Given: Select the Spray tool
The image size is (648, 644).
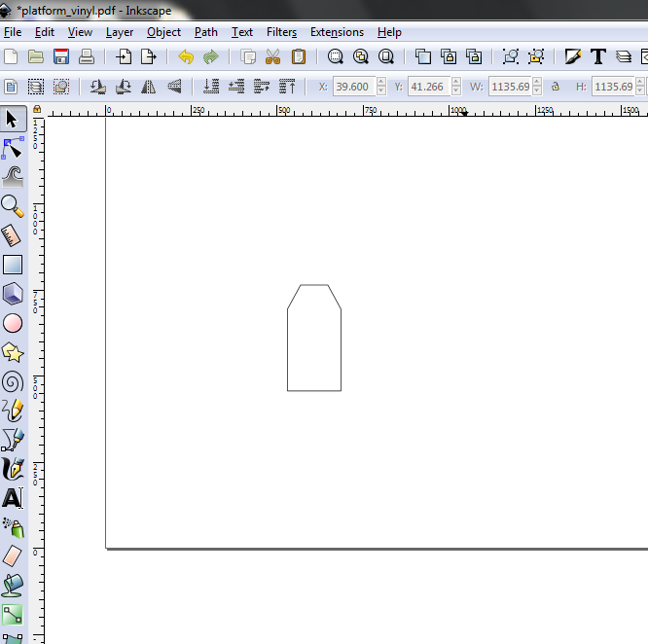Looking at the screenshot, I should [x=13, y=527].
